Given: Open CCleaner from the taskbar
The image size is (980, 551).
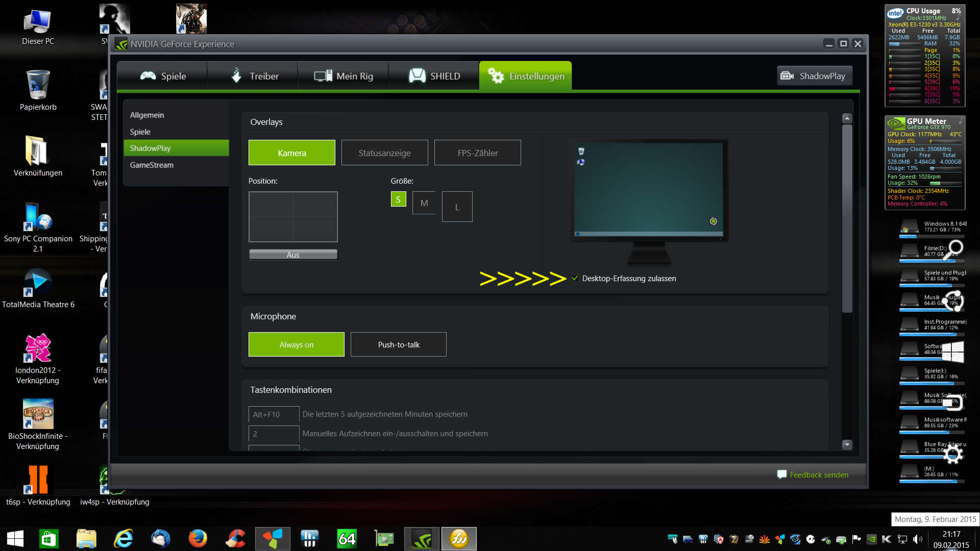Looking at the screenshot, I should coord(235,539).
